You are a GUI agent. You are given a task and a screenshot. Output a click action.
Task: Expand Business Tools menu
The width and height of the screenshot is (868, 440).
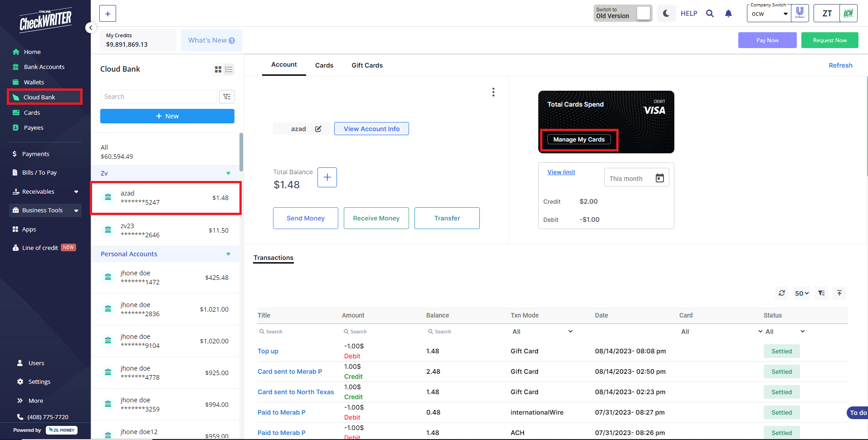tap(45, 210)
